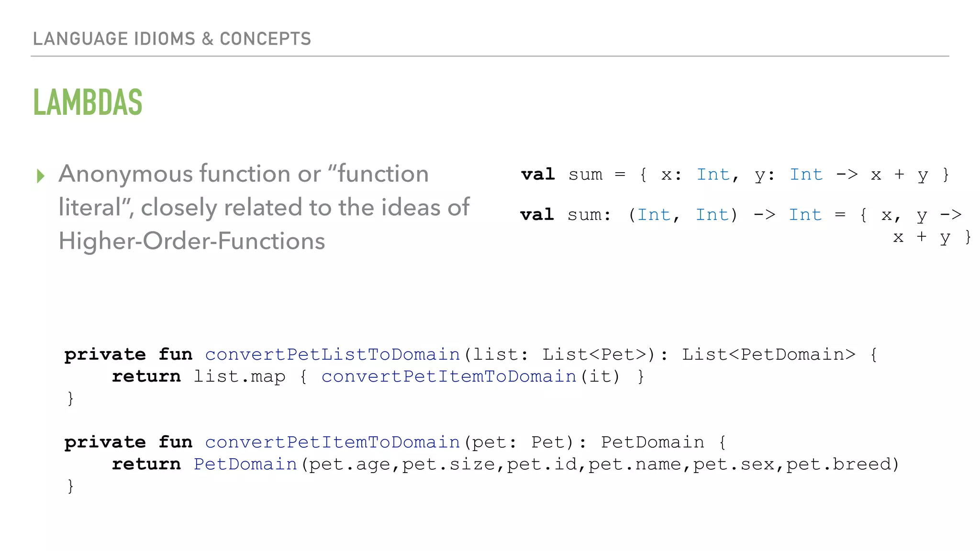This screenshot has height=551, width=980.
Task: Click the convertPetItemToDomain(it) call inside map
Action: [x=470, y=376]
